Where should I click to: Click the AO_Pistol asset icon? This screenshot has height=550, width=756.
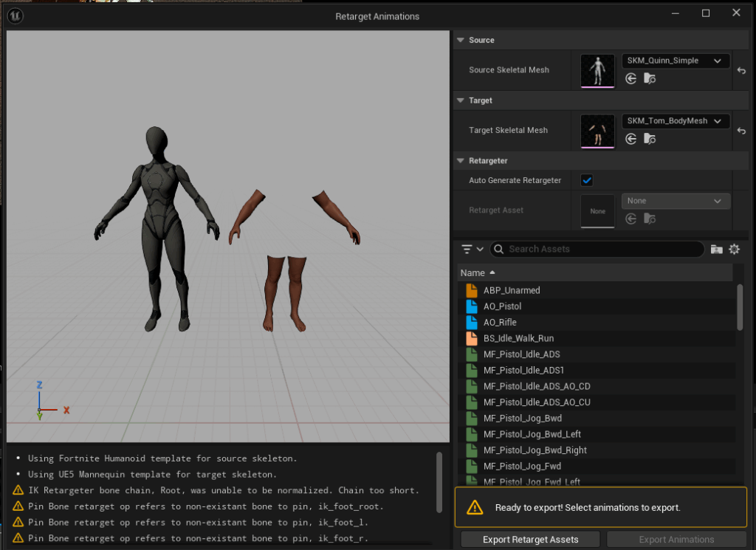472,306
